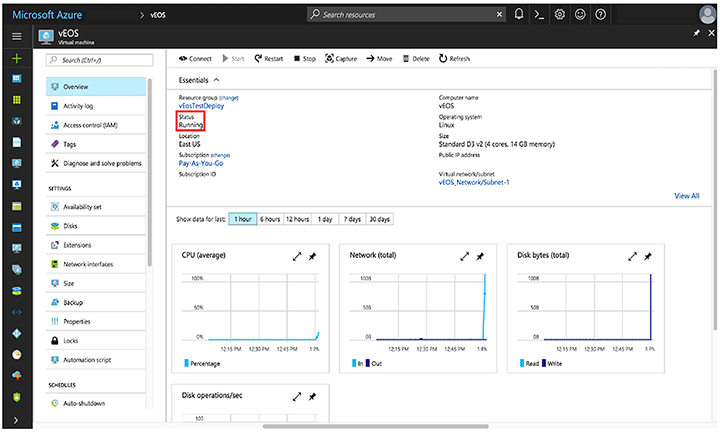Click change next to Resource group

click(x=229, y=98)
